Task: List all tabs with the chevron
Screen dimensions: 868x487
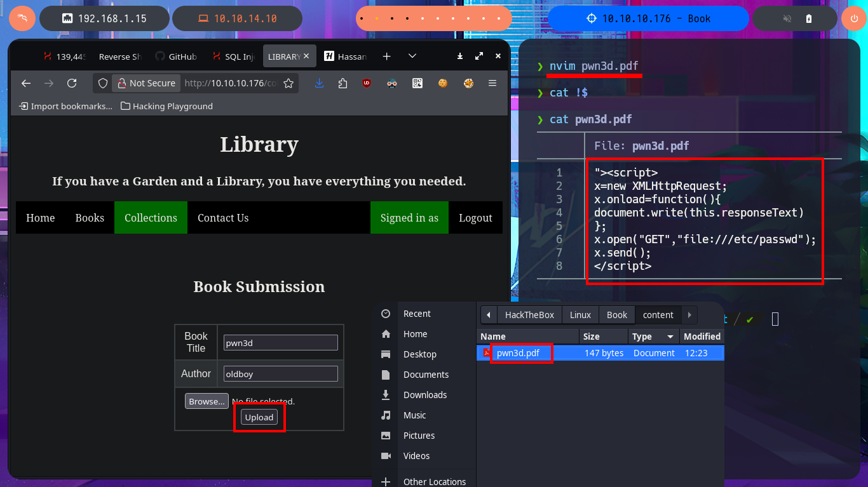Action: click(412, 57)
